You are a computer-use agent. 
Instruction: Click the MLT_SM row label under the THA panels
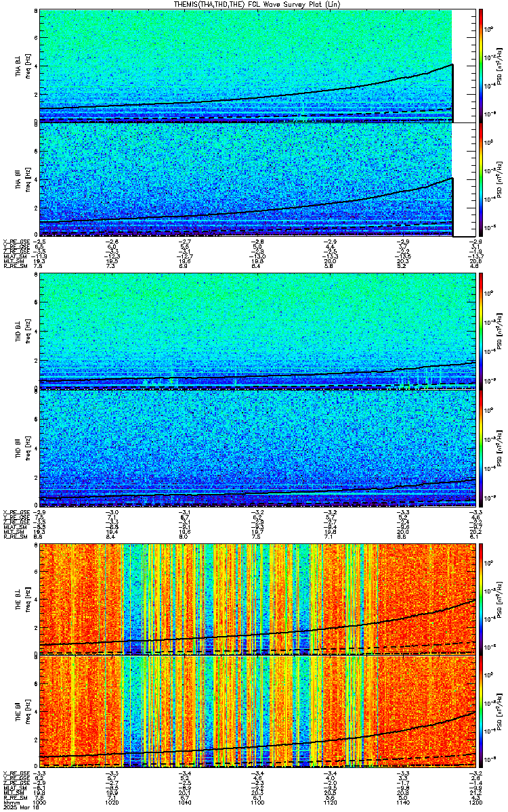coord(12,261)
